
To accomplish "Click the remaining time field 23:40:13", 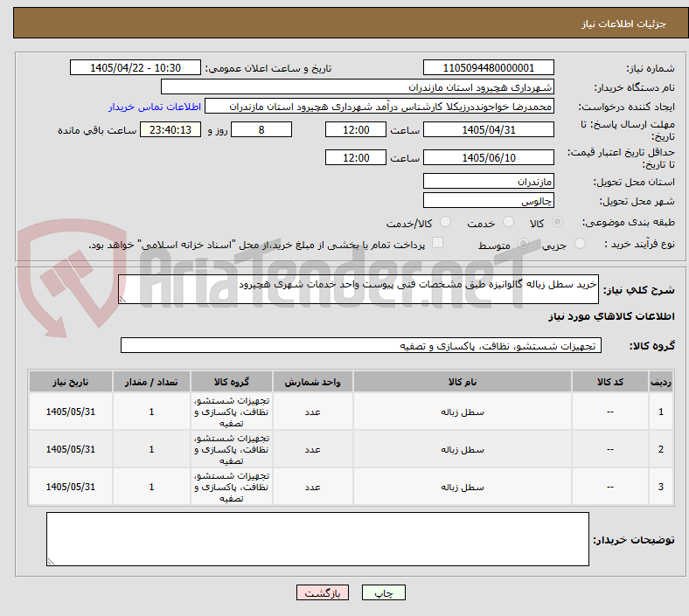I will (x=171, y=130).
